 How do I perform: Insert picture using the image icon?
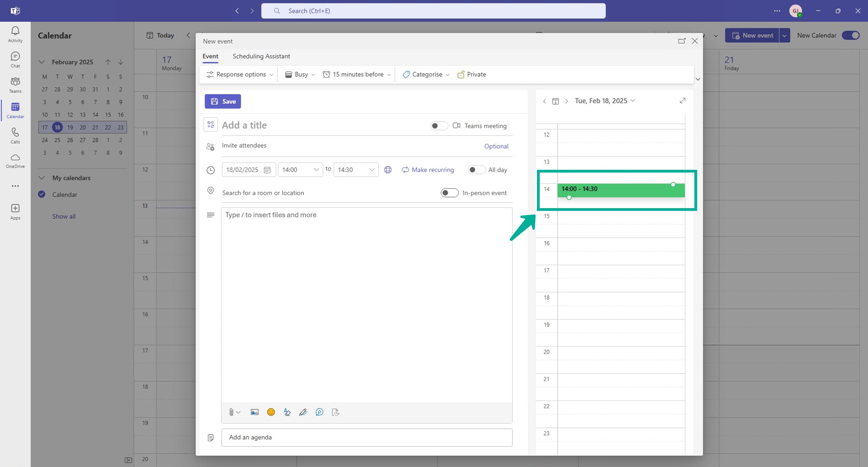[255, 412]
